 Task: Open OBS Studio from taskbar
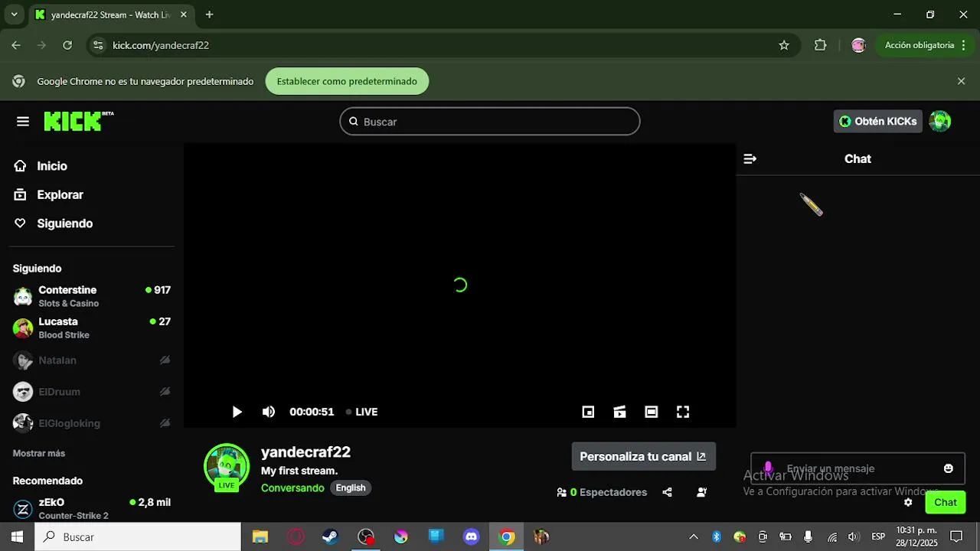click(x=366, y=536)
